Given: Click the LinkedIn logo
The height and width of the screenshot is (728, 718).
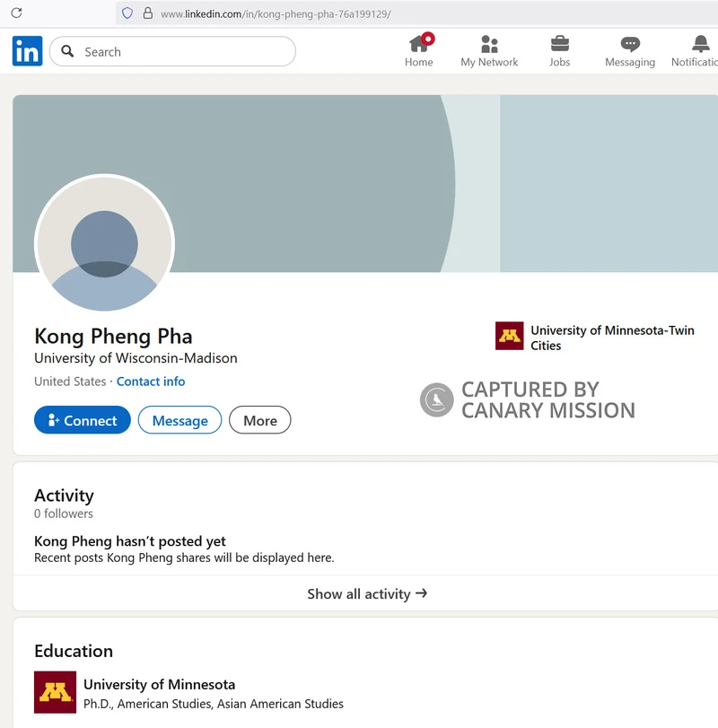Looking at the screenshot, I should (x=28, y=51).
